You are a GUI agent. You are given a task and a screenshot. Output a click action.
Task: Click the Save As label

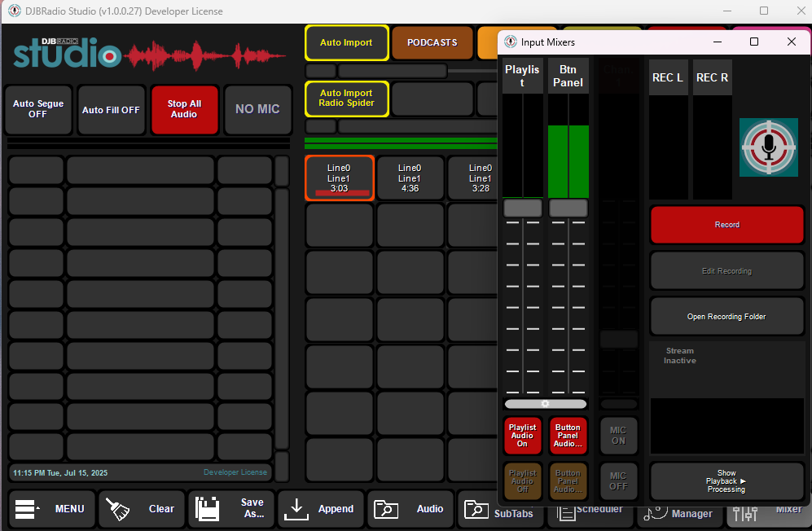click(x=252, y=508)
